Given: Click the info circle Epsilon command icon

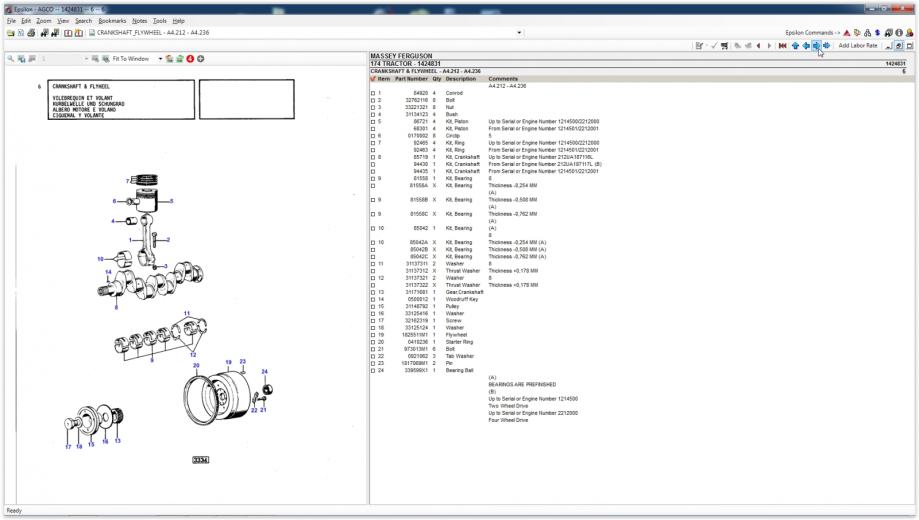Looking at the screenshot, I should click(x=898, y=33).
